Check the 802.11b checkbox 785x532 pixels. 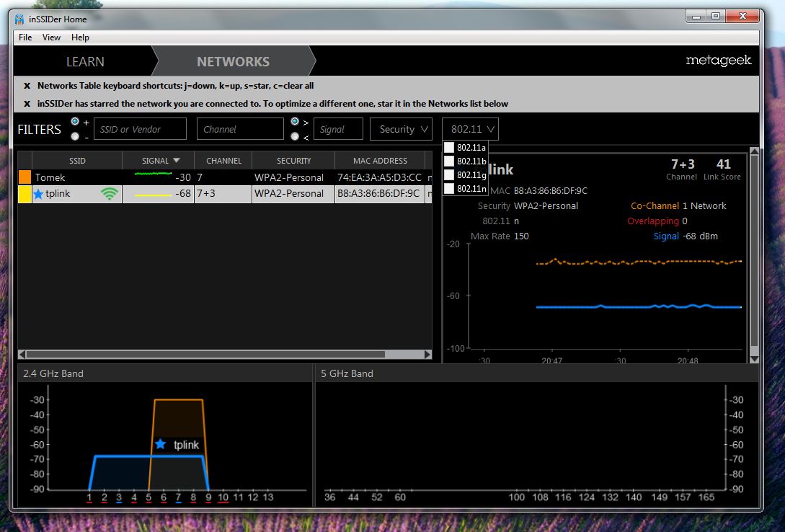click(449, 161)
